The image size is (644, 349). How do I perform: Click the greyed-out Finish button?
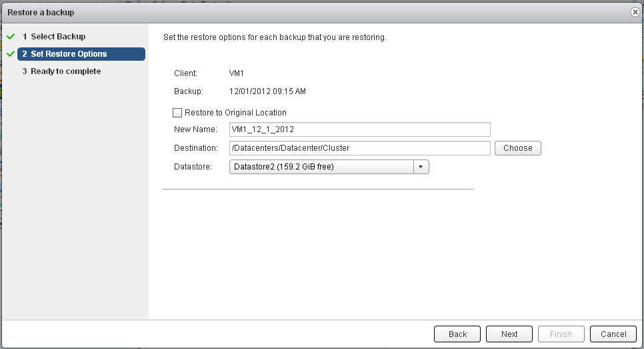click(561, 334)
